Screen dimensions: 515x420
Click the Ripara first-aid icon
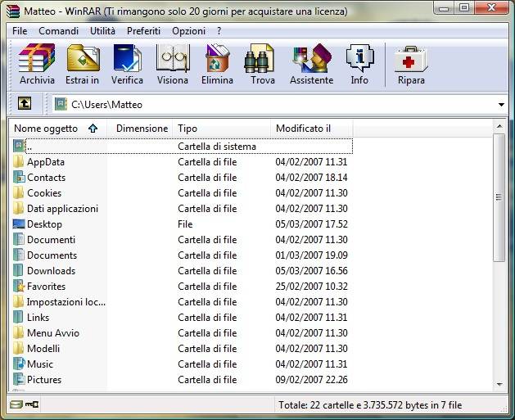411,59
